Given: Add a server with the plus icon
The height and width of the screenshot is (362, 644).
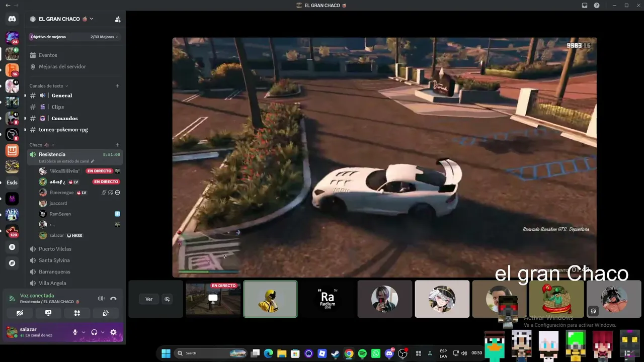Looking at the screenshot, I should (x=12, y=247).
